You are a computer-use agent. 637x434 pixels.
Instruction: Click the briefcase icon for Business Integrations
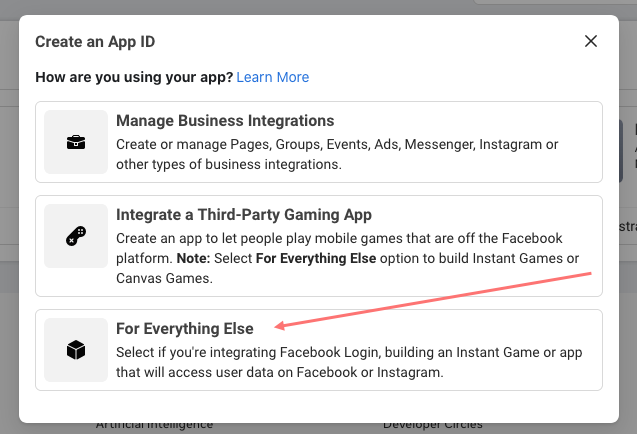76,143
